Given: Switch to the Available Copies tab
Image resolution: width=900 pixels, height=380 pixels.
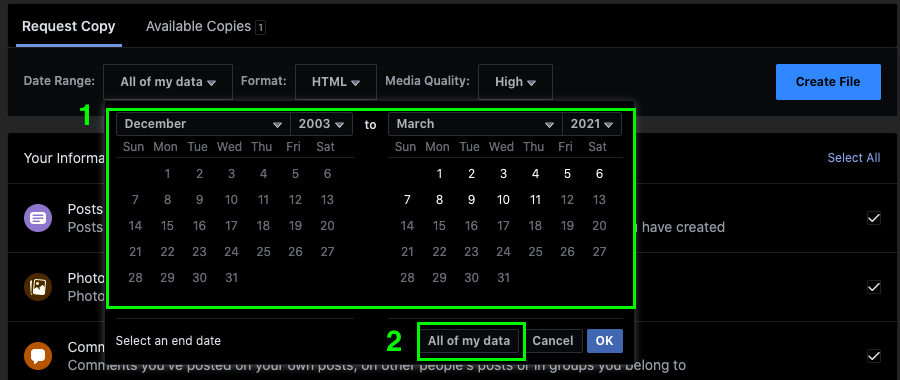Looking at the screenshot, I should tap(205, 26).
